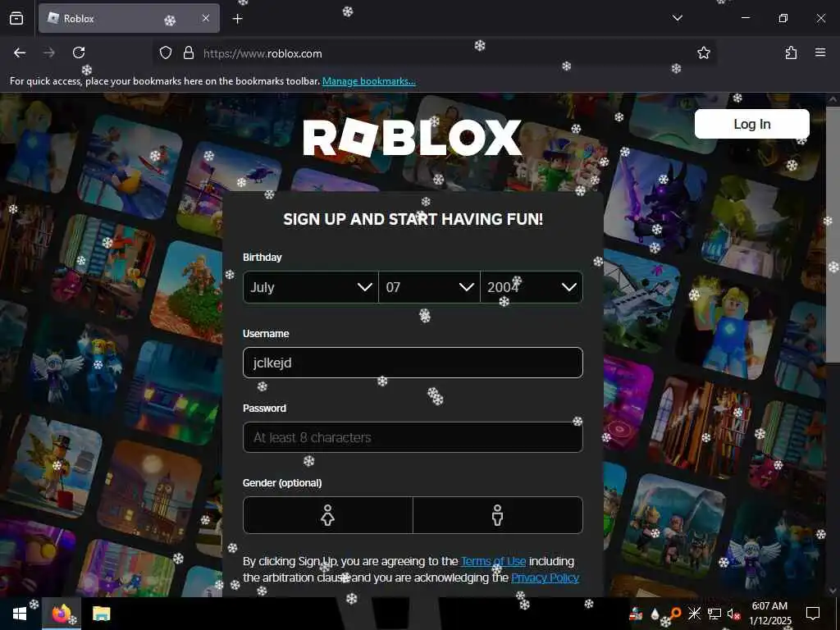The width and height of the screenshot is (840, 630).
Task: Reload the current page
Action: [x=79, y=52]
